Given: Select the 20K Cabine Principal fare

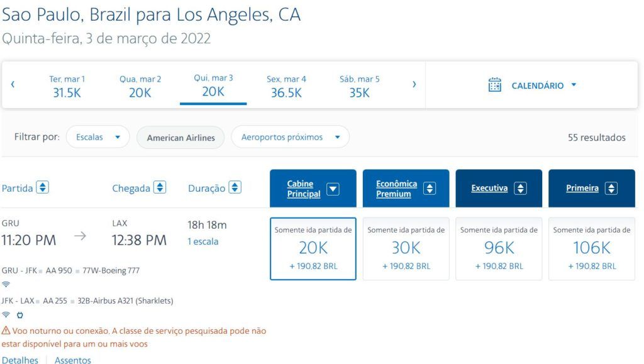Looking at the screenshot, I should tap(313, 249).
